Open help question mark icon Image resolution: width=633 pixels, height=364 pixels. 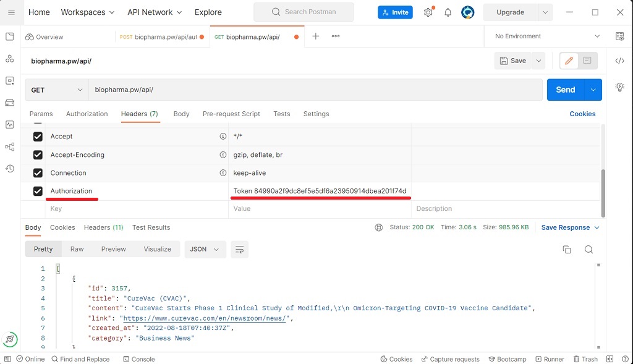(625, 359)
